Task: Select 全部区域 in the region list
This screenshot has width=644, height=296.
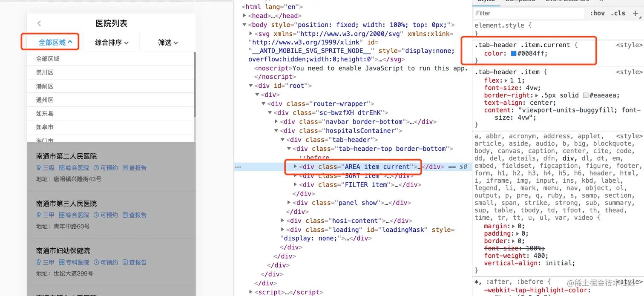Action: tap(110, 59)
